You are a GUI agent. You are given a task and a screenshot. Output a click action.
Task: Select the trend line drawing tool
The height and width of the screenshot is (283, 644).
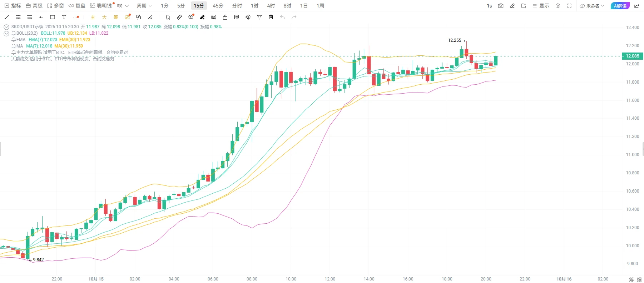coord(7,17)
